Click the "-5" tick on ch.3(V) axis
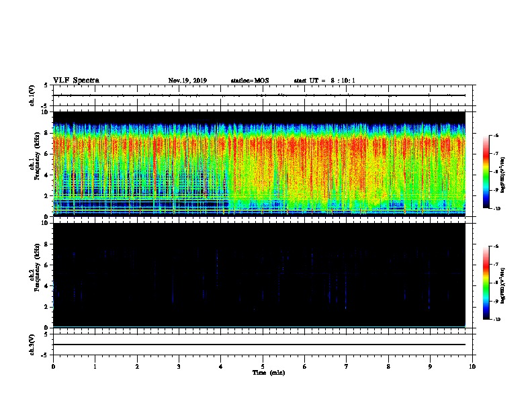The image size is (532, 411). 45,355
